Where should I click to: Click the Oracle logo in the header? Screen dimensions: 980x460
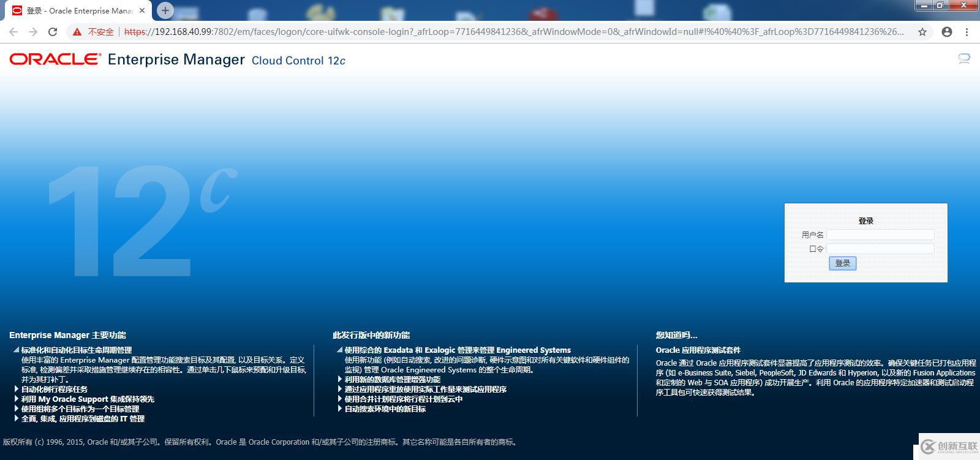click(x=55, y=59)
